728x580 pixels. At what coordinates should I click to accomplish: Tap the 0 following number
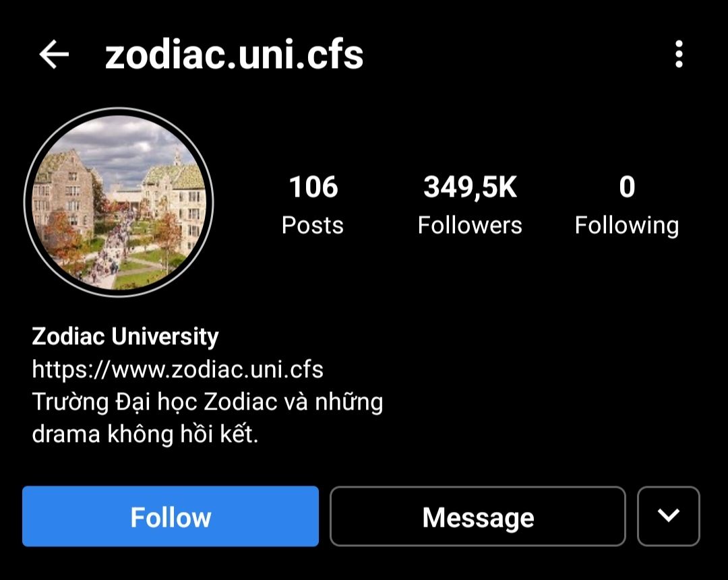pyautogui.click(x=627, y=187)
